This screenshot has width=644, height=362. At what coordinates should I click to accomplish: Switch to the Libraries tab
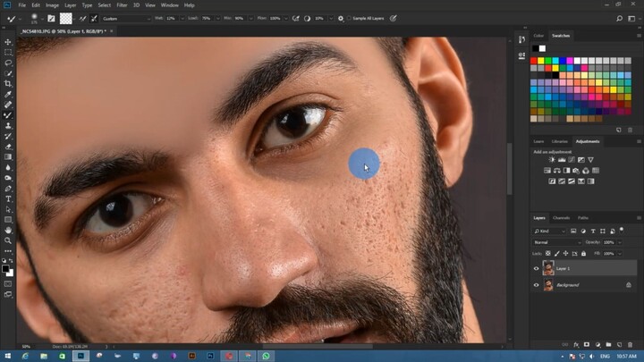coord(560,141)
